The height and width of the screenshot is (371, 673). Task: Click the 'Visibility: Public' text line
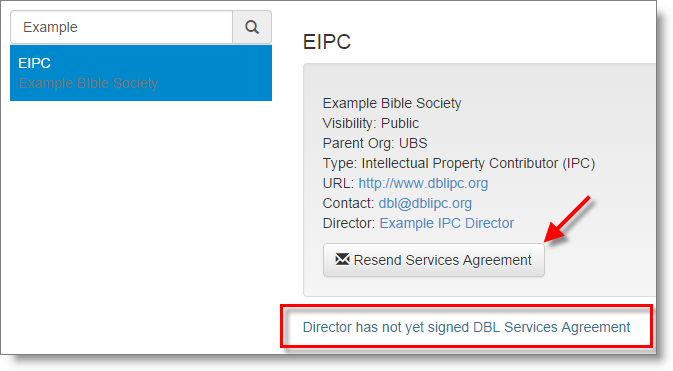click(371, 123)
